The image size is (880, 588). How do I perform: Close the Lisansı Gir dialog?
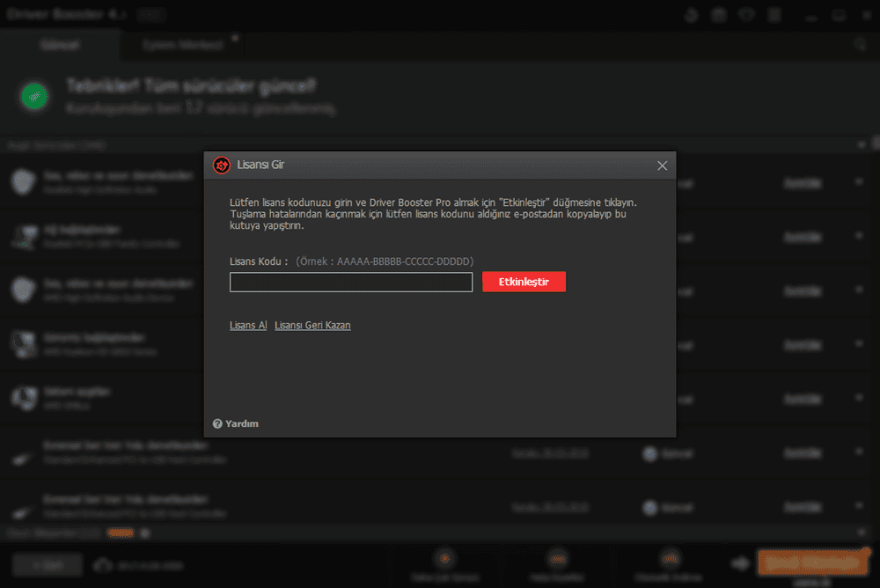tap(662, 165)
